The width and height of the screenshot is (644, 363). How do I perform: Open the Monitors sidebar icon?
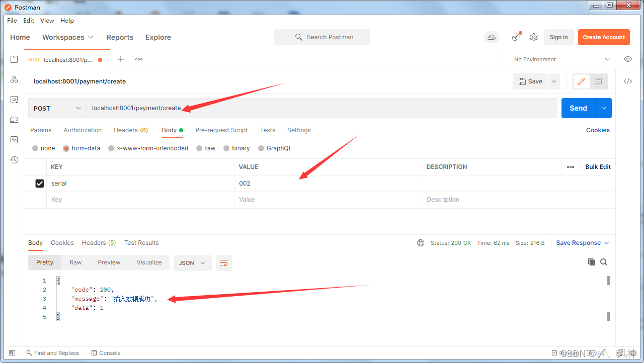click(14, 140)
